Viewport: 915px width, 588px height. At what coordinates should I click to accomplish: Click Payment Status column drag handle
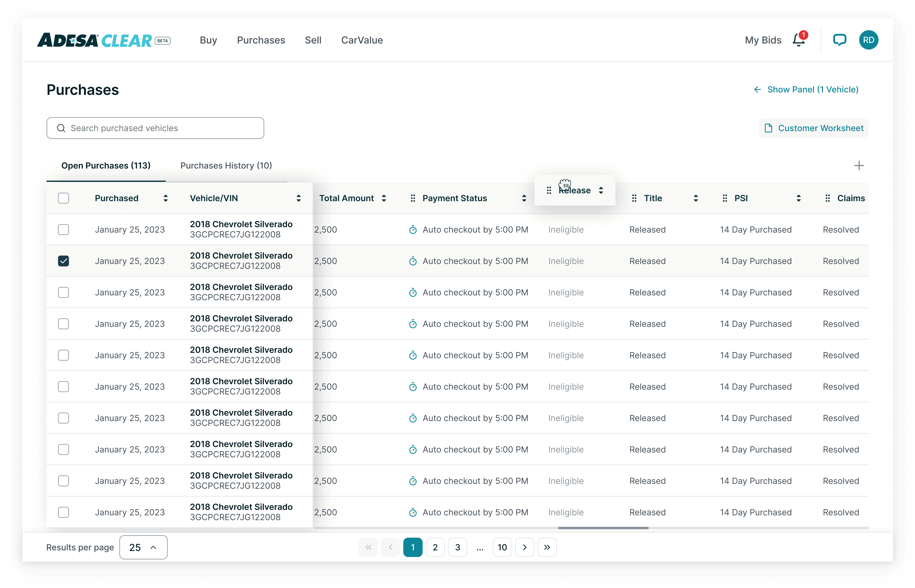[413, 198]
